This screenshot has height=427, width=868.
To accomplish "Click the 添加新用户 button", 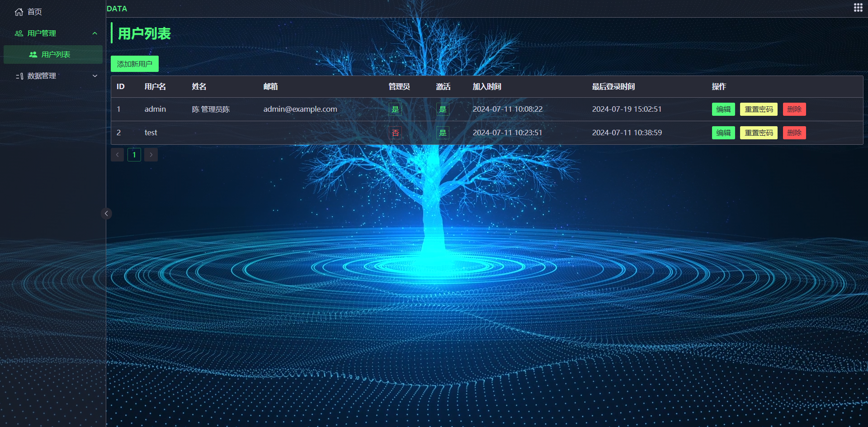I will (x=135, y=64).
